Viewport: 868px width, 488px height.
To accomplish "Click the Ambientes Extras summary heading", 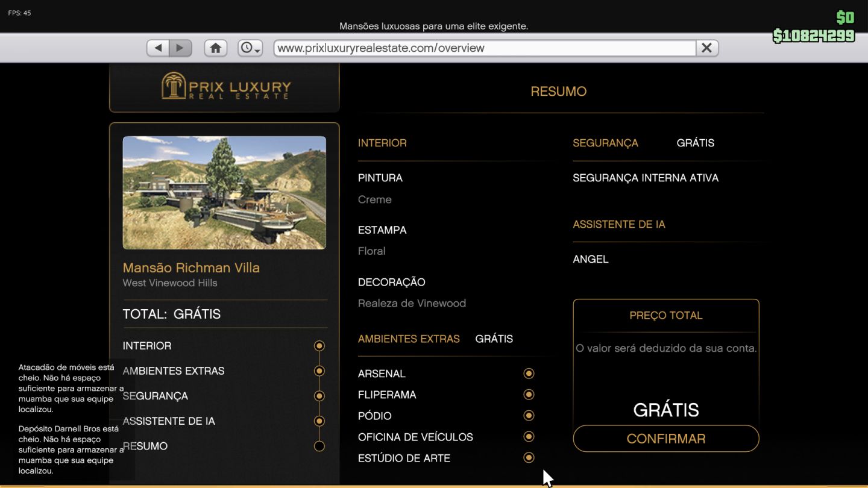I will click(409, 339).
